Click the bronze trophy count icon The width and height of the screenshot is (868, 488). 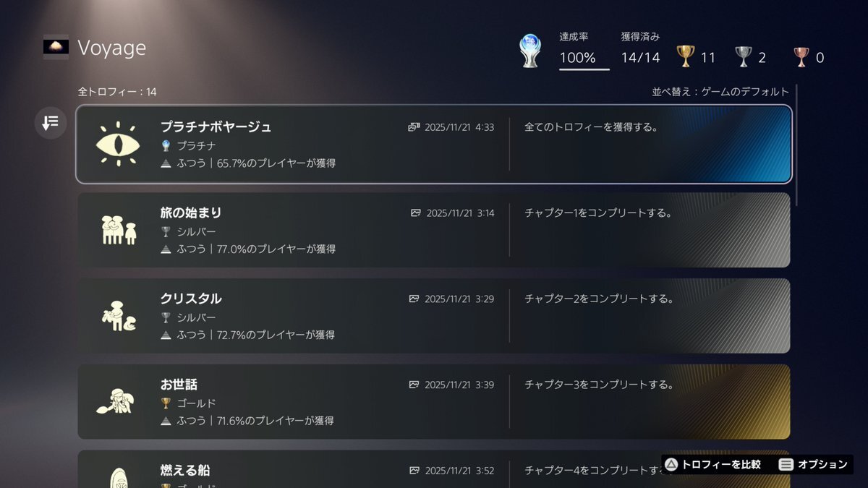(x=801, y=56)
